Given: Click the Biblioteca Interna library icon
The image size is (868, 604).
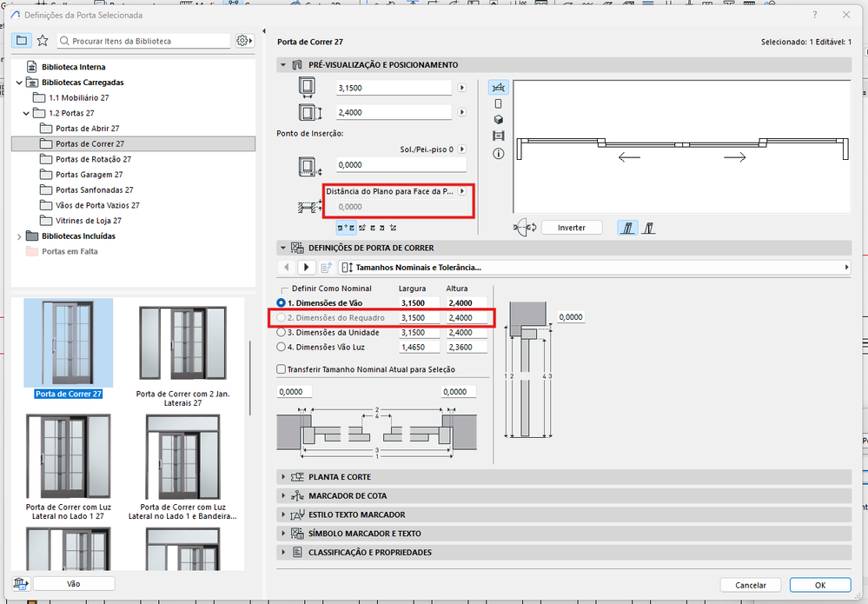Looking at the screenshot, I should coord(32,66).
